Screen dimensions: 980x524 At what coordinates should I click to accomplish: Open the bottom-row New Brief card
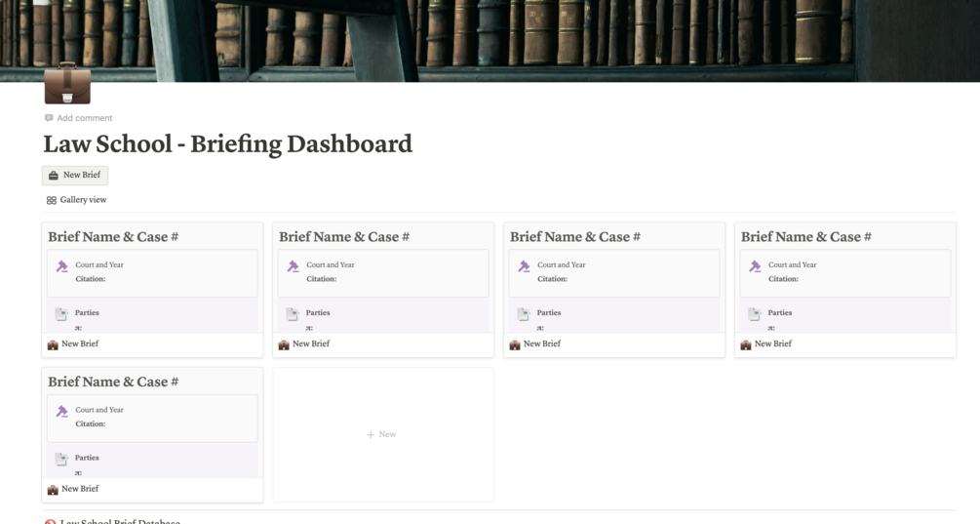80,489
